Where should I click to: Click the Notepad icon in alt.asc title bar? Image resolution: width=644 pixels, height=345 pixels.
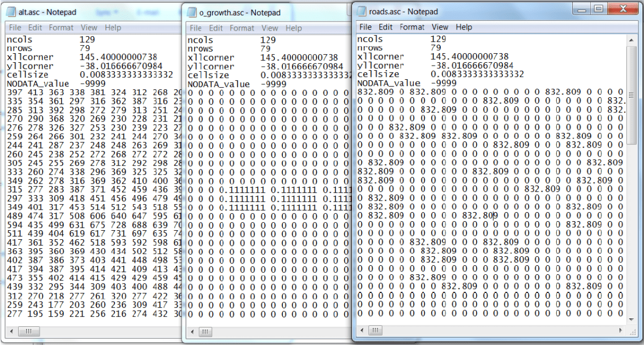[11, 11]
